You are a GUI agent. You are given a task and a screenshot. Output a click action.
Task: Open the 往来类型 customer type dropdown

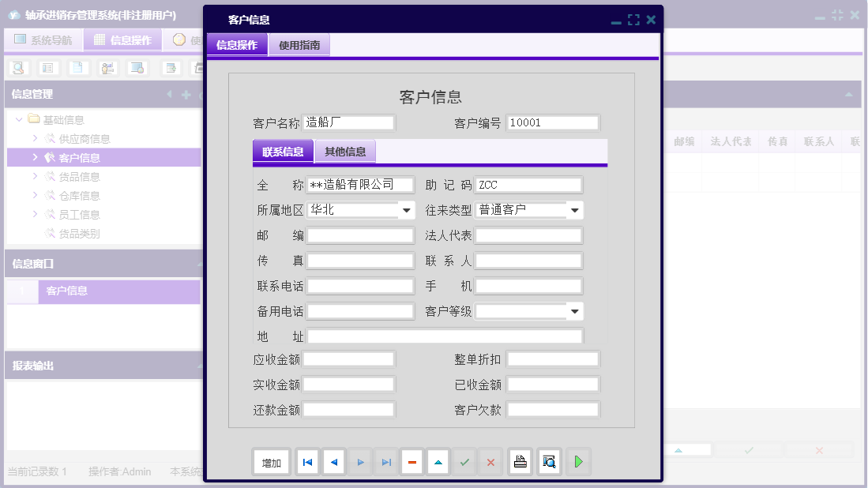pyautogui.click(x=575, y=210)
